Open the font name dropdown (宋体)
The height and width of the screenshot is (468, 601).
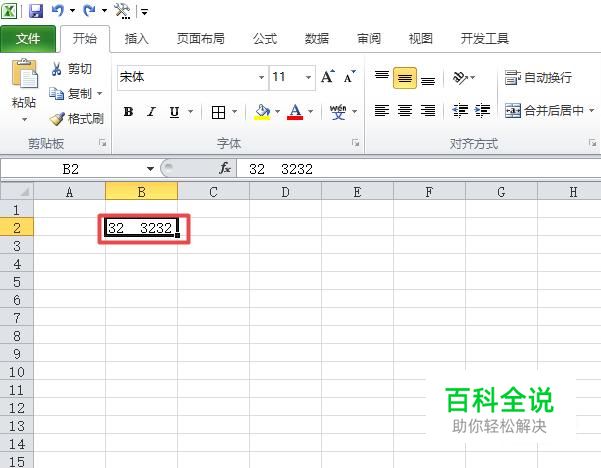261,77
